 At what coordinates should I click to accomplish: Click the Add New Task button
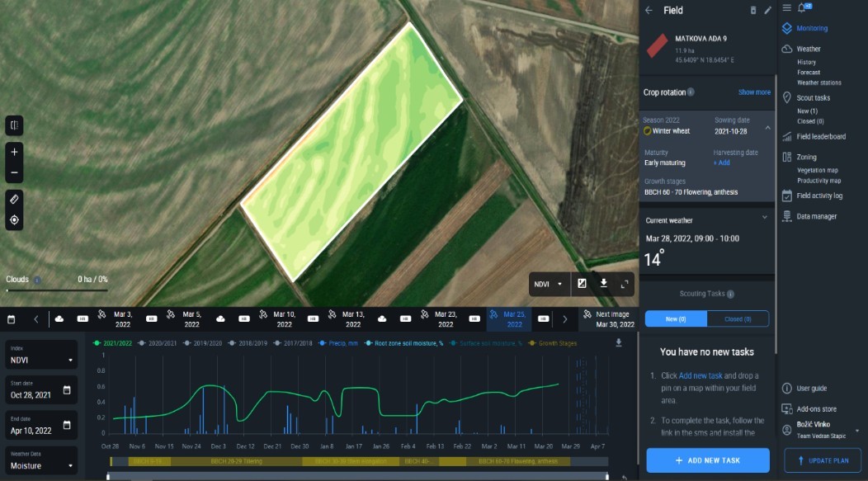(x=707, y=460)
